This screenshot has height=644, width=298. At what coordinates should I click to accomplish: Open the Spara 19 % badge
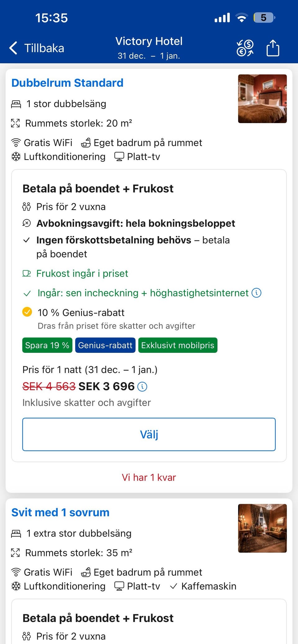pos(47,345)
